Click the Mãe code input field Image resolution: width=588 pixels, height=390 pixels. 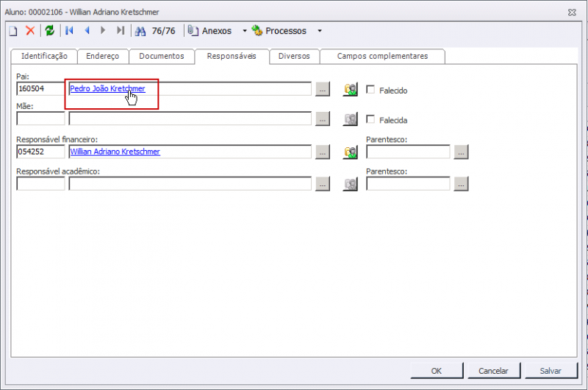(40, 119)
